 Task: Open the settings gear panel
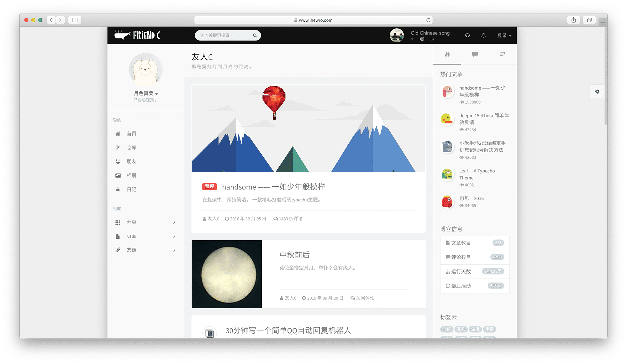point(597,92)
